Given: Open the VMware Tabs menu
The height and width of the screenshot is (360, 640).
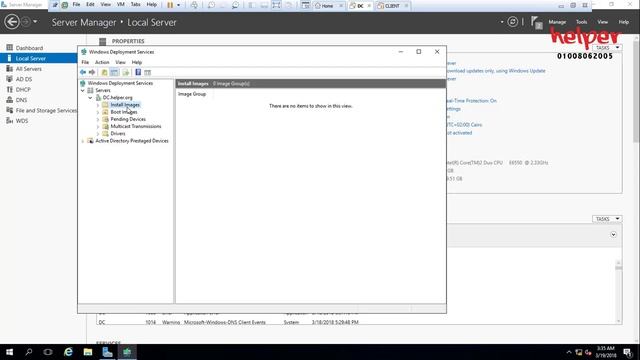Looking at the screenshot, I should coord(136,4).
